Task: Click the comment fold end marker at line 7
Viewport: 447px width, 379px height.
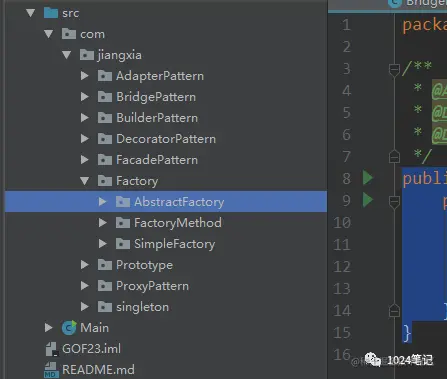Action: click(x=394, y=156)
